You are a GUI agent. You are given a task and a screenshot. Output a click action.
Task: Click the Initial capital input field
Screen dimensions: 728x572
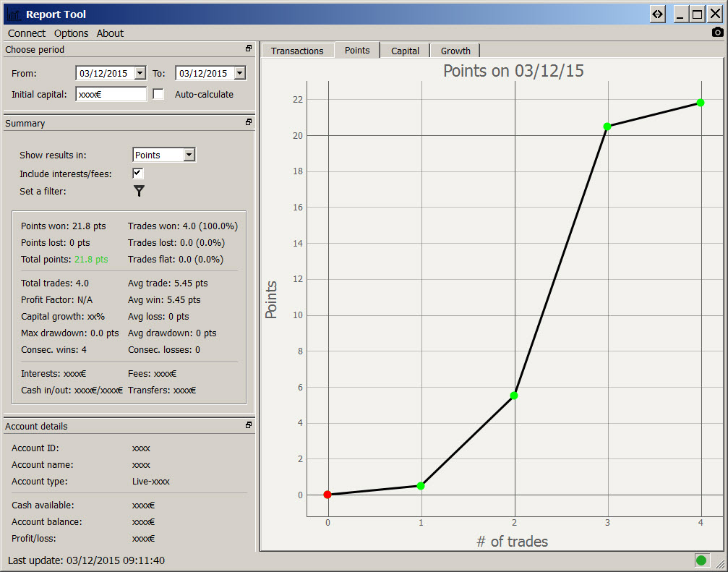coord(111,94)
